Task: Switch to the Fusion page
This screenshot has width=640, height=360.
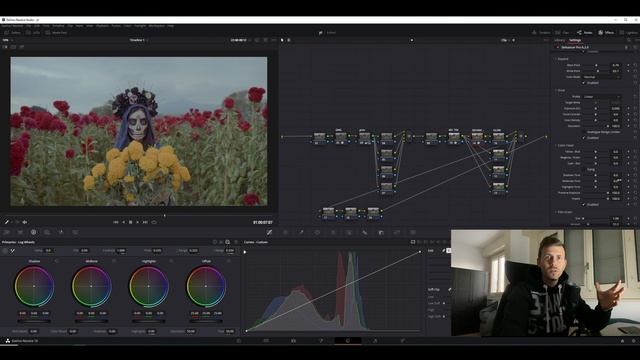Action: pos(321,340)
